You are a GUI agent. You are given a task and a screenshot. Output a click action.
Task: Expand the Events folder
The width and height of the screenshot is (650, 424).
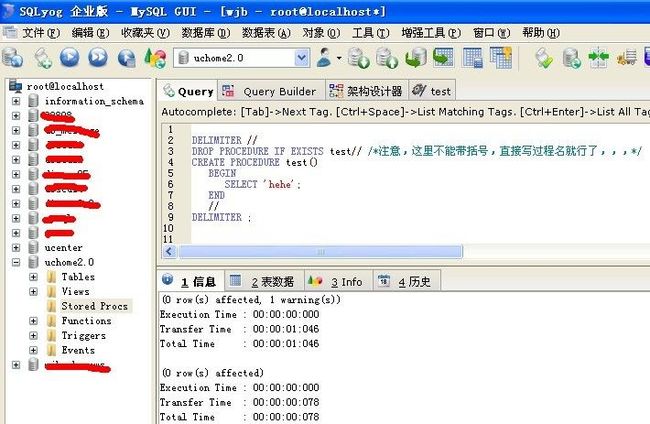click(33, 350)
